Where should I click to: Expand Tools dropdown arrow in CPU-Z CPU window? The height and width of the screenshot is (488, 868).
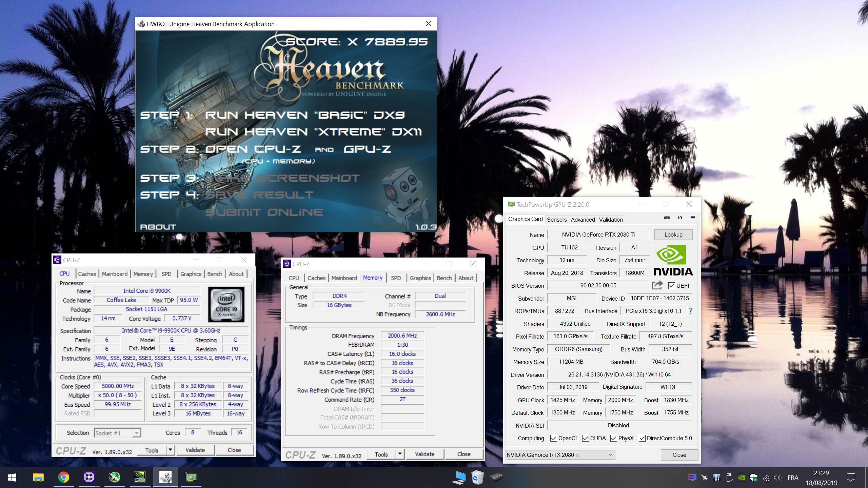(170, 450)
